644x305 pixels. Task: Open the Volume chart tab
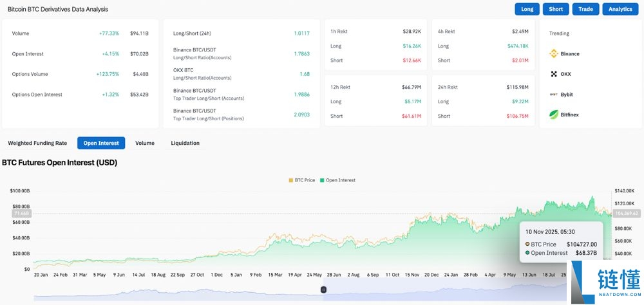tap(145, 143)
